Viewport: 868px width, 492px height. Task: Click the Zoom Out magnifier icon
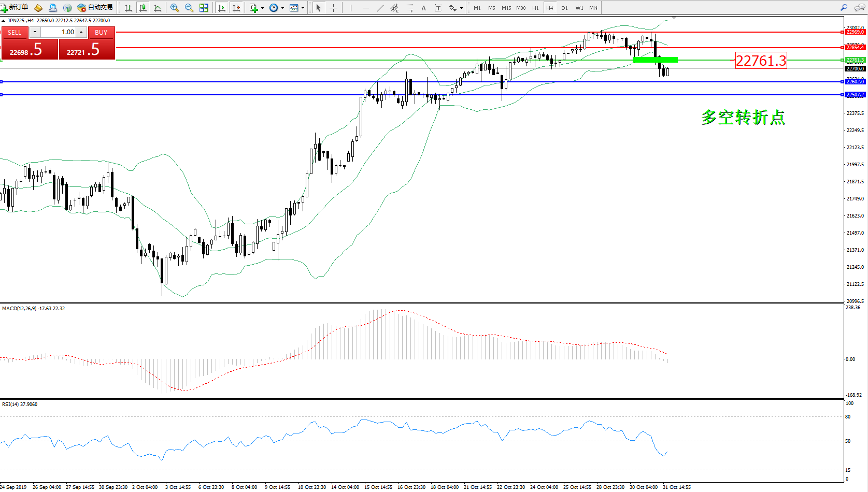pos(189,8)
